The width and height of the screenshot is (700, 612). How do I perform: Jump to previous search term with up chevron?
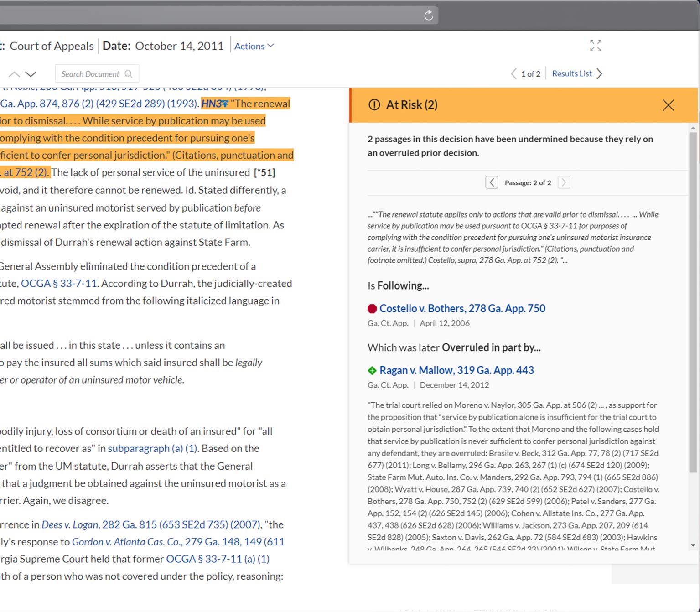click(x=14, y=74)
